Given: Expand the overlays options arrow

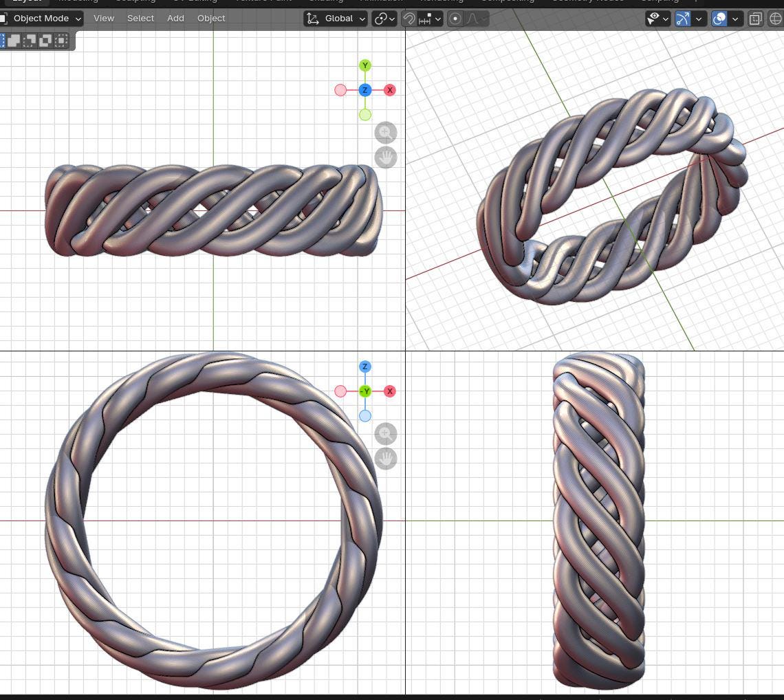Looking at the screenshot, I should pos(735,19).
